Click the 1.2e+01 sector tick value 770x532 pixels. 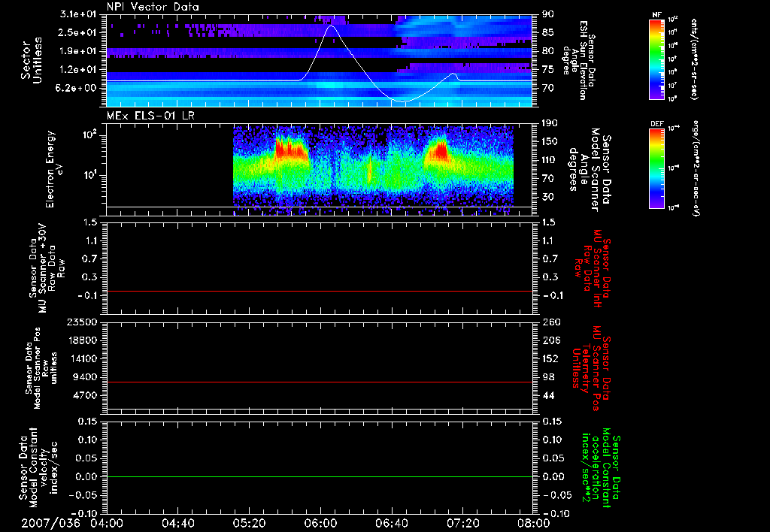pyautogui.click(x=78, y=70)
